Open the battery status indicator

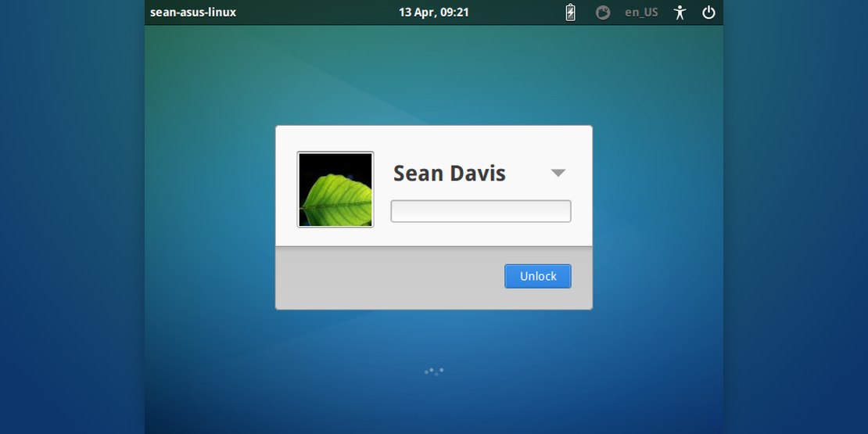coord(570,13)
